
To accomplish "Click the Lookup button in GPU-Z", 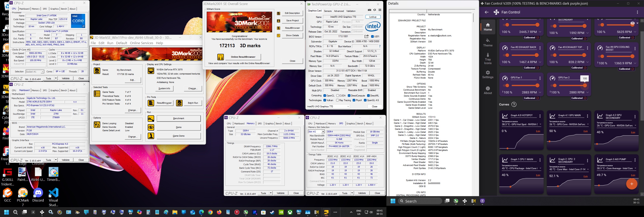I will [x=373, y=17].
